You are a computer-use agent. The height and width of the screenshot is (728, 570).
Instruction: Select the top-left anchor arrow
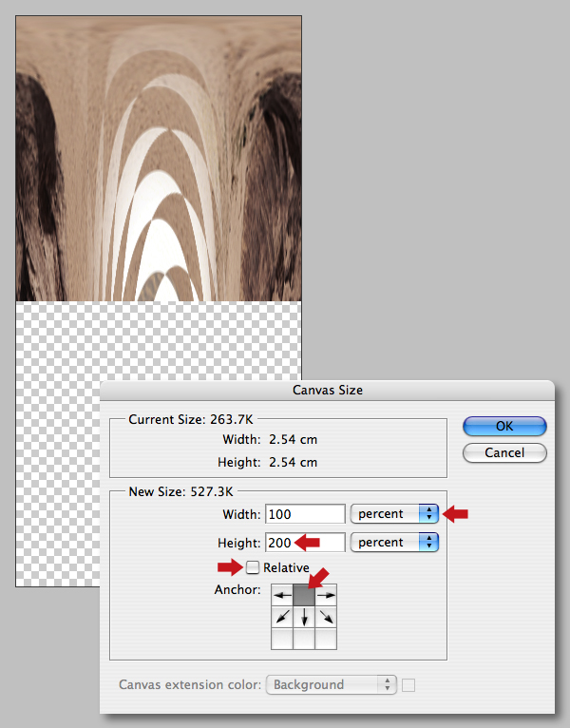(x=282, y=595)
